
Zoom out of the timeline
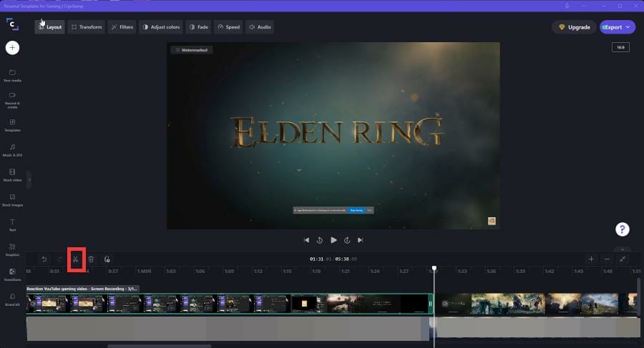pos(607,259)
